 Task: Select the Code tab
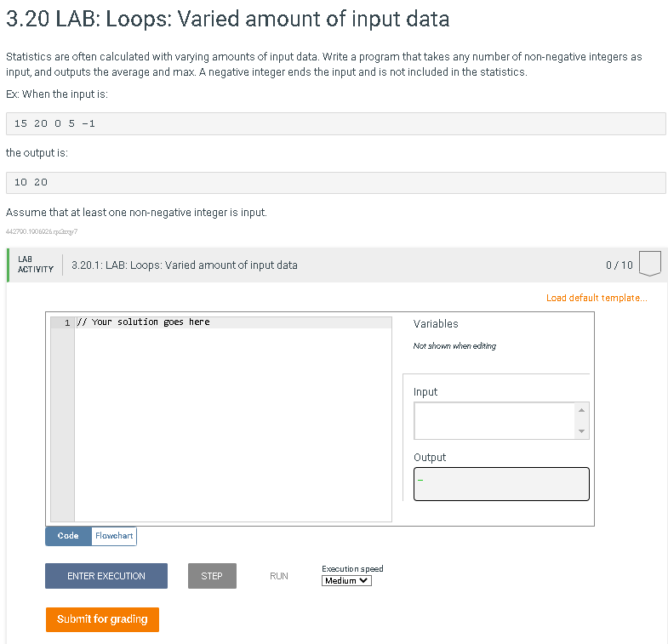tap(68, 536)
